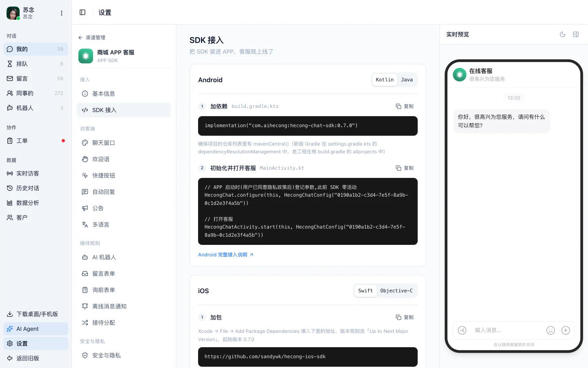
Task: Open AI 机器人 reception rules
Action: pos(124,257)
